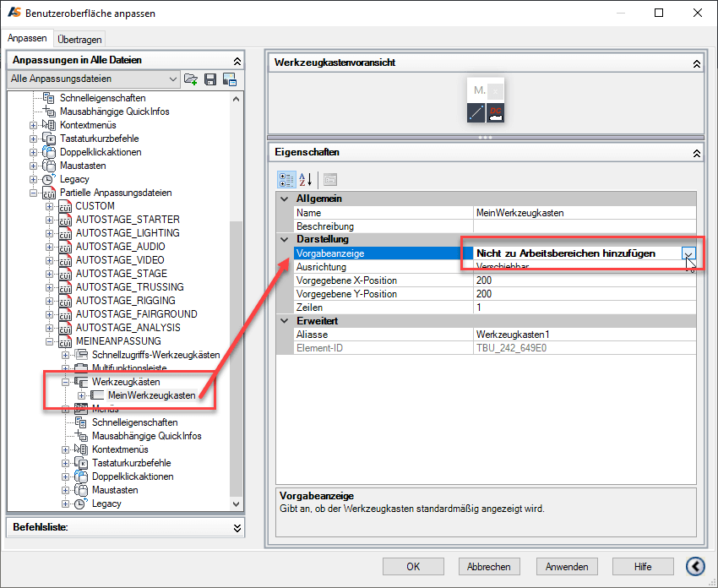718x588 pixels.
Task: Open partial customization file icon
Action: pyautogui.click(x=191, y=79)
